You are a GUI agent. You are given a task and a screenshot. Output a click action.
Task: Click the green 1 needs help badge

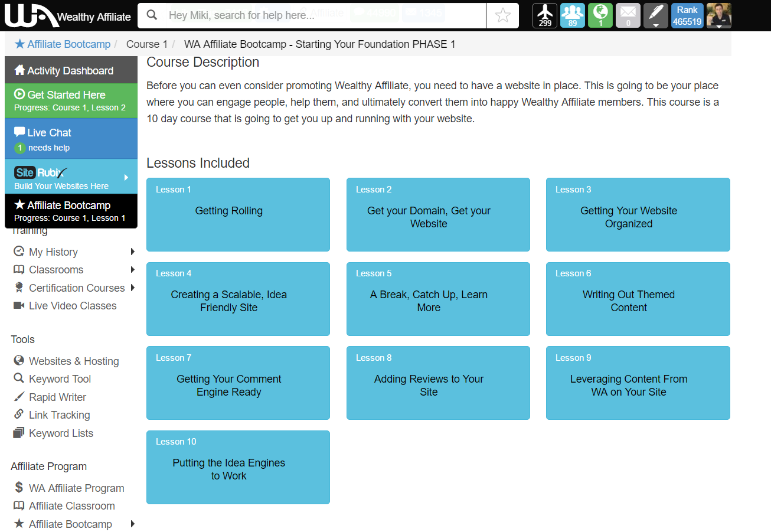(x=20, y=148)
